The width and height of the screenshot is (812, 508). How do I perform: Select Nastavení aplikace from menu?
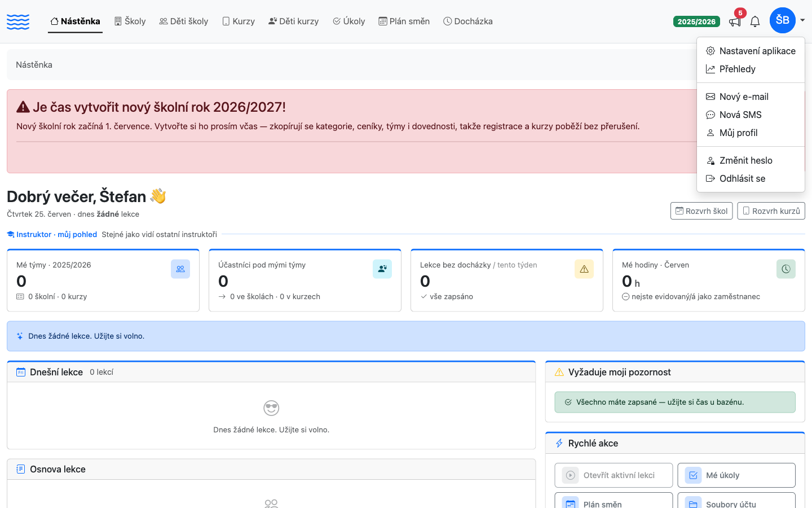pyautogui.click(x=751, y=51)
